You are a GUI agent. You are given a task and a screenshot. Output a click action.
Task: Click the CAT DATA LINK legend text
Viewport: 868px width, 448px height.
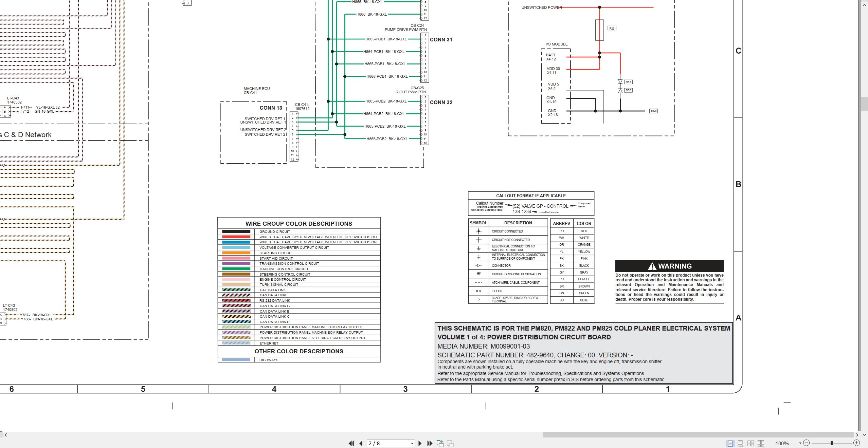tap(273, 290)
